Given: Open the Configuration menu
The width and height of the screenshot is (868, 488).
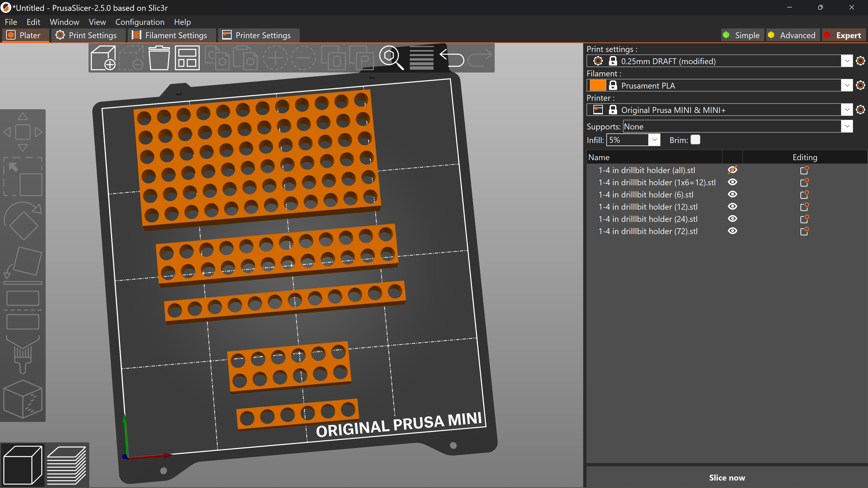Looking at the screenshot, I should point(140,22).
